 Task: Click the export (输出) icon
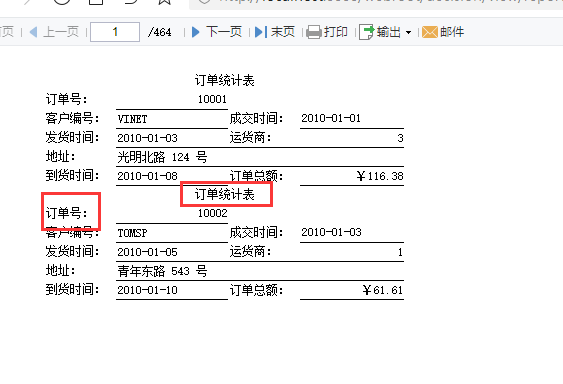[x=367, y=32]
